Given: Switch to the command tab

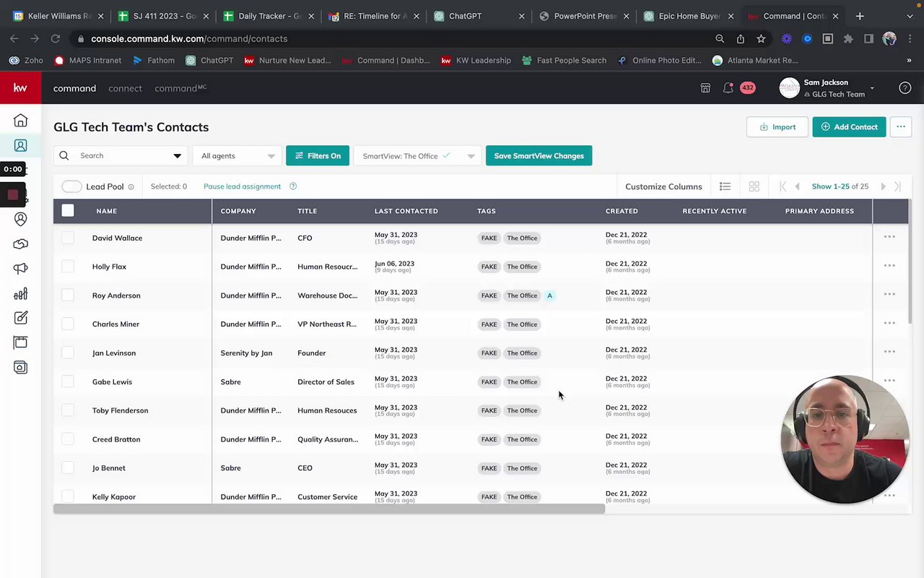Looking at the screenshot, I should click(74, 88).
